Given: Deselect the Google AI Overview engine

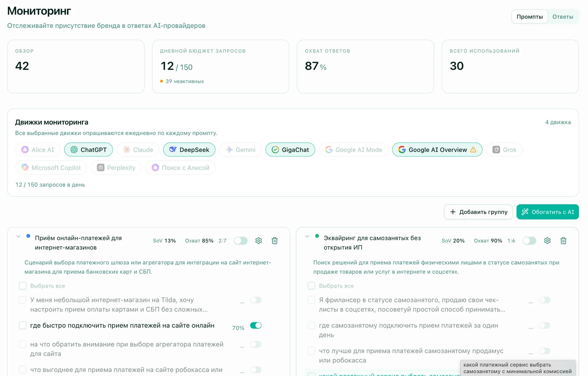Looking at the screenshot, I should pos(437,150).
